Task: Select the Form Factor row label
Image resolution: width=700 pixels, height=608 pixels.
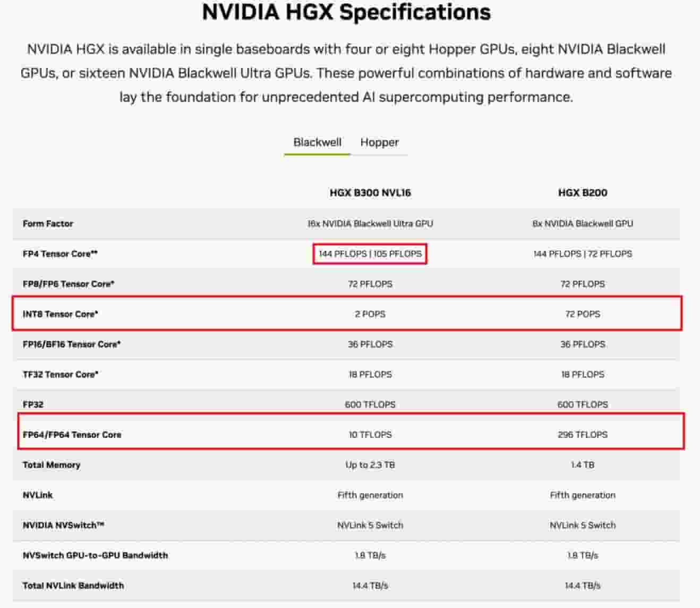Action: (x=48, y=224)
